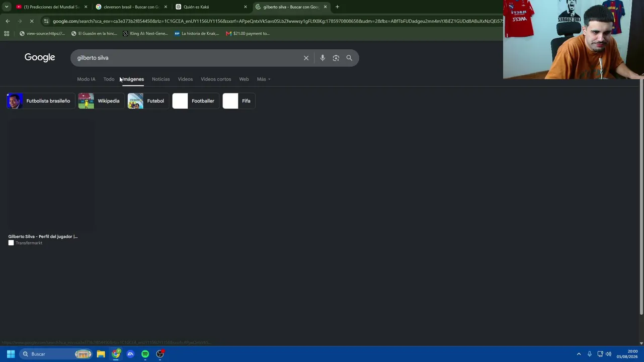Image resolution: width=644 pixels, height=362 pixels.
Task: Open the Windows Start menu
Action: pyautogui.click(x=11, y=354)
